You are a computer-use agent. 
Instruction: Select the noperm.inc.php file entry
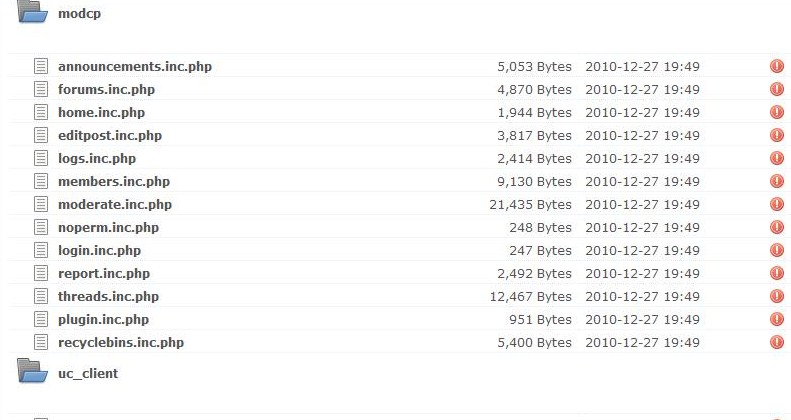[x=108, y=227]
